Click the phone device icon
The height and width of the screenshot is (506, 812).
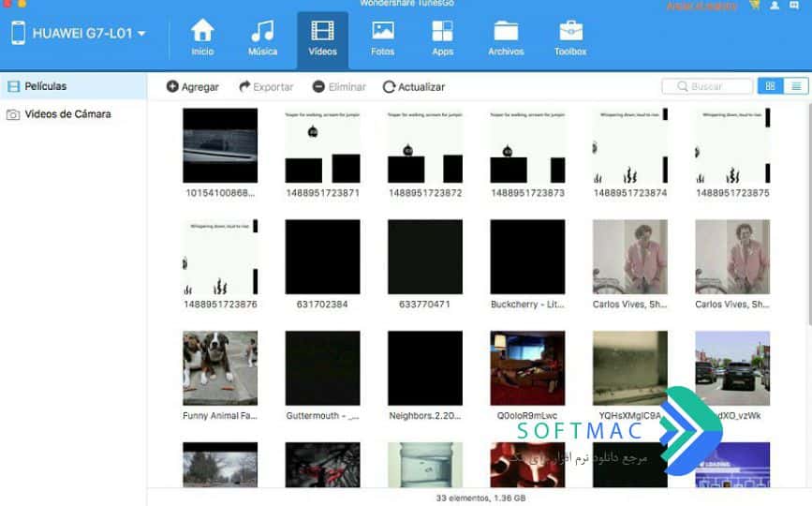coord(18,33)
